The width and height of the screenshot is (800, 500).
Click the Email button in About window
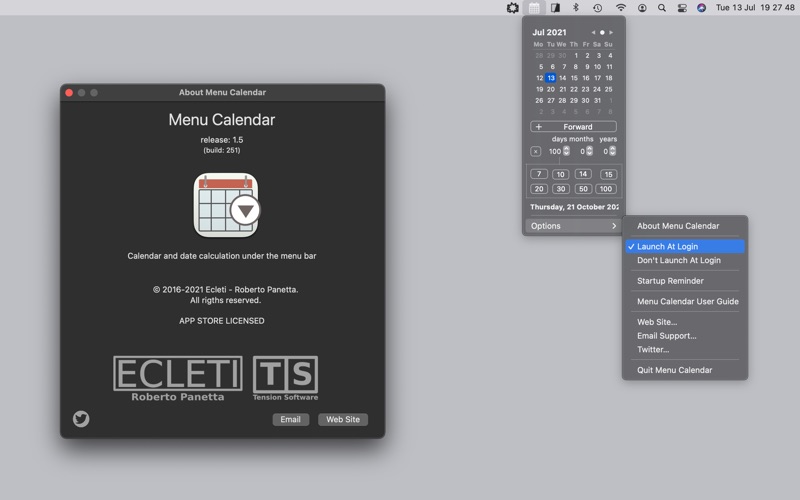pos(290,419)
